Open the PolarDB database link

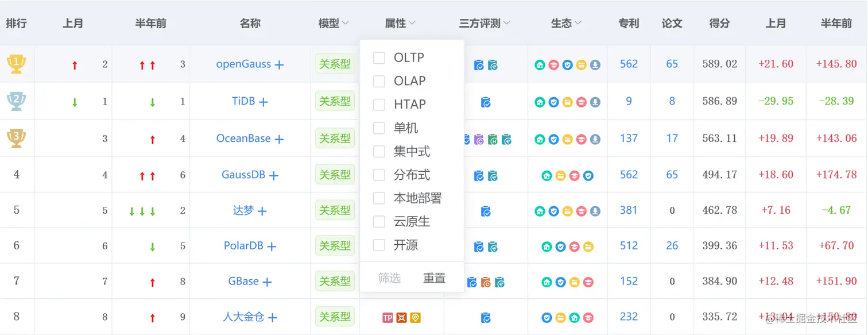[243, 246]
